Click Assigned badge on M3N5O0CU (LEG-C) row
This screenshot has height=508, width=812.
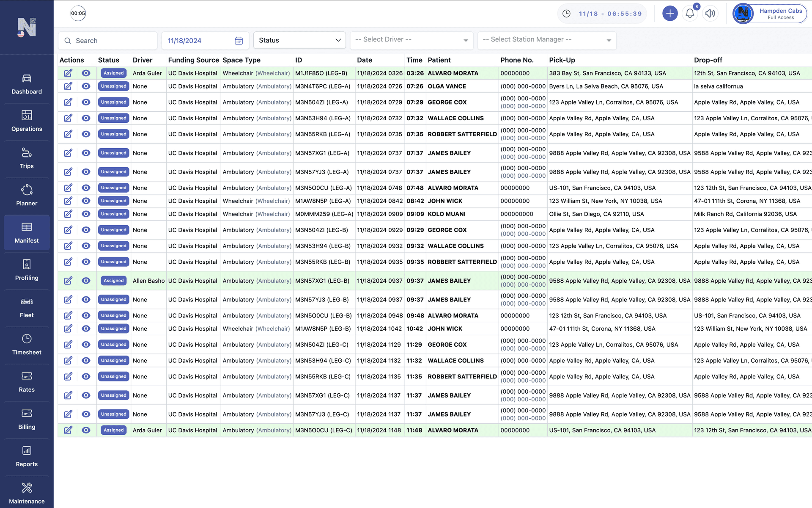pos(114,431)
